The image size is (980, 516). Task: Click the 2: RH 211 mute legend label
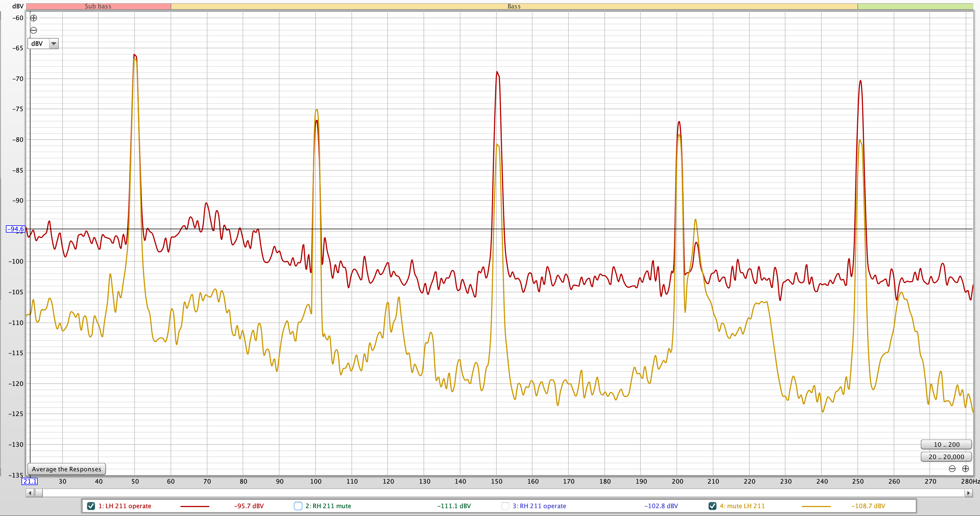(328, 506)
